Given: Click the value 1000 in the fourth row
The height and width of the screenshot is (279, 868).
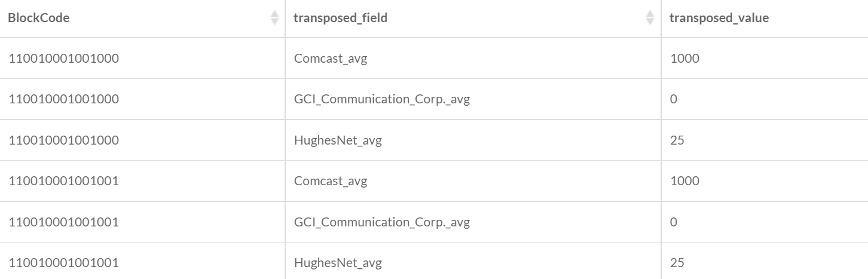Looking at the screenshot, I should 684,181.
